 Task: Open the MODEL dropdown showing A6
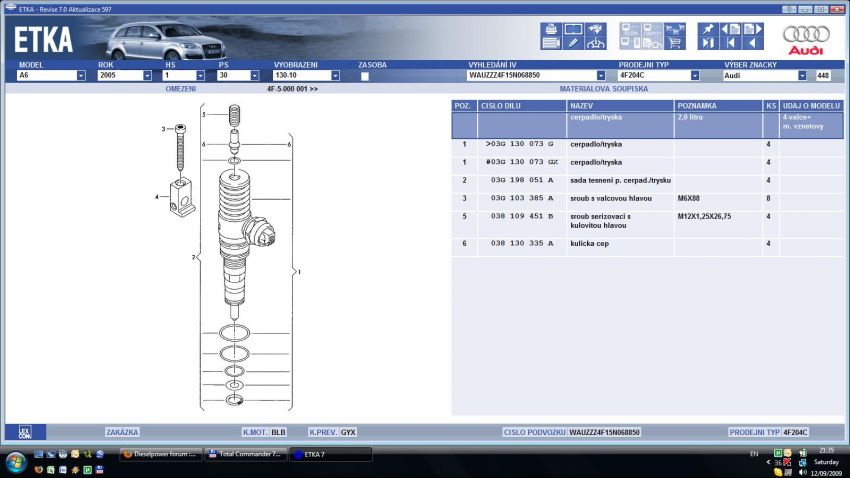(81, 76)
